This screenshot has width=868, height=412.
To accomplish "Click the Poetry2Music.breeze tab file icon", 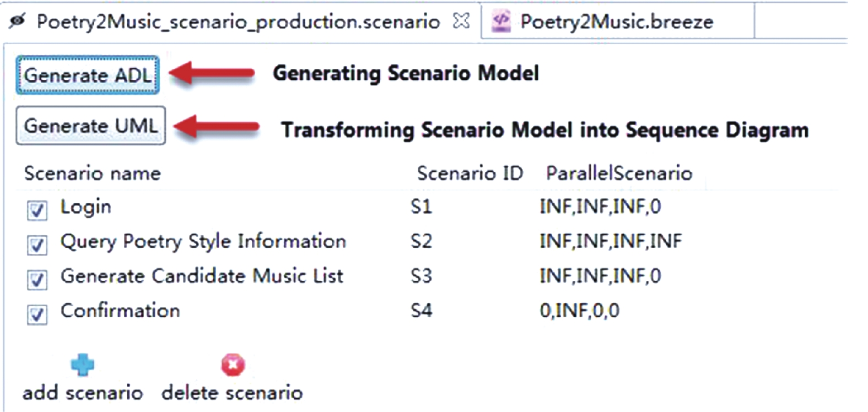I will [501, 21].
